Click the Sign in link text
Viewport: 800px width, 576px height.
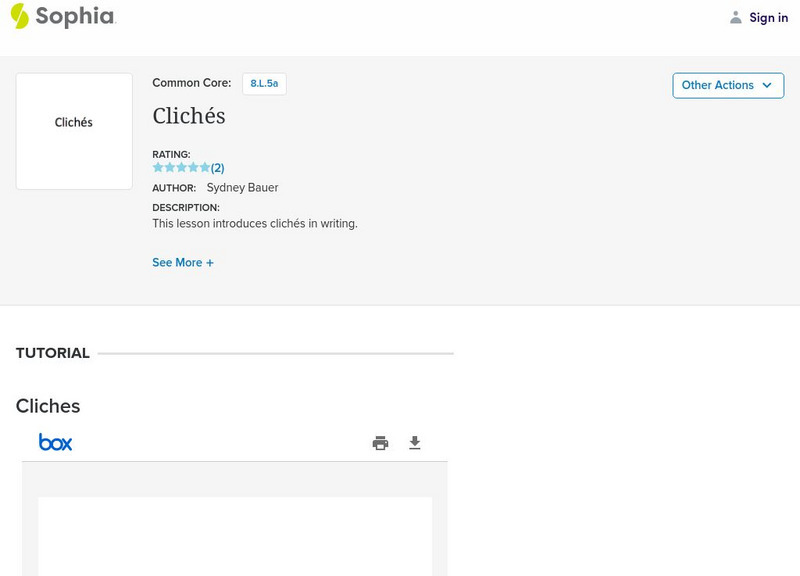coord(769,18)
